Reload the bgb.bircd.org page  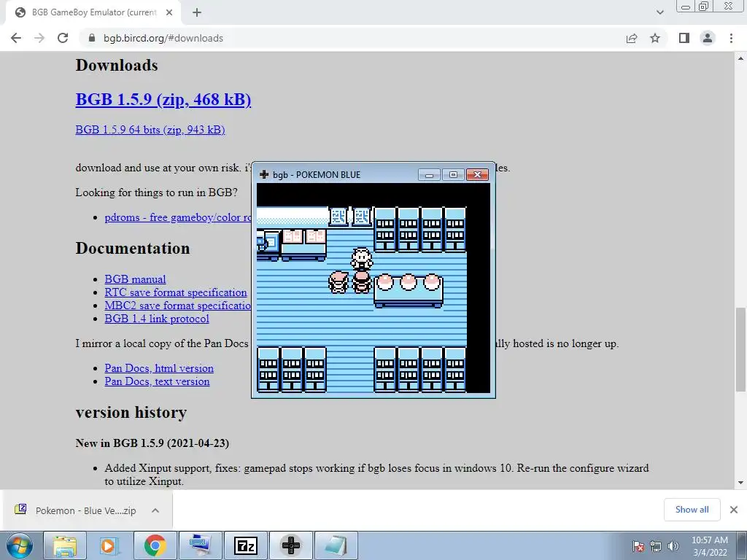pyautogui.click(x=63, y=38)
